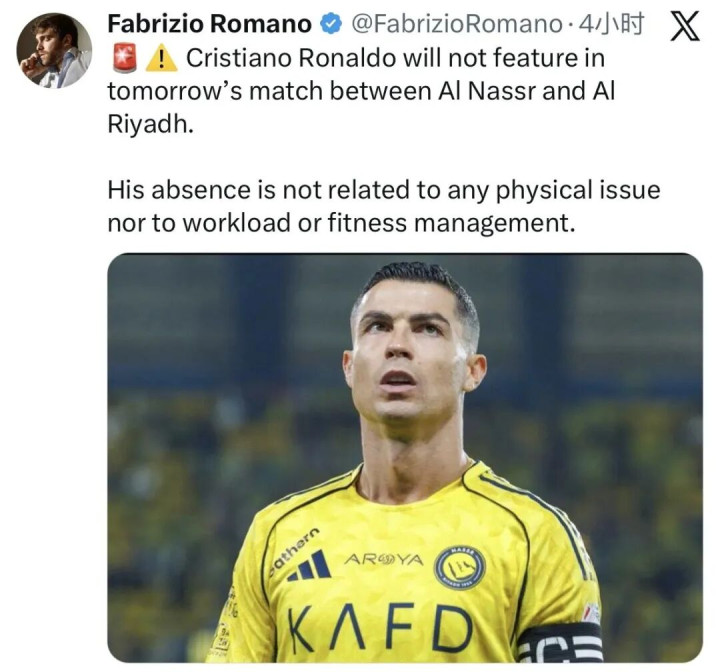The image size is (720, 672).
Task: Click the line nor to workload or fitness
Action: click(341, 223)
